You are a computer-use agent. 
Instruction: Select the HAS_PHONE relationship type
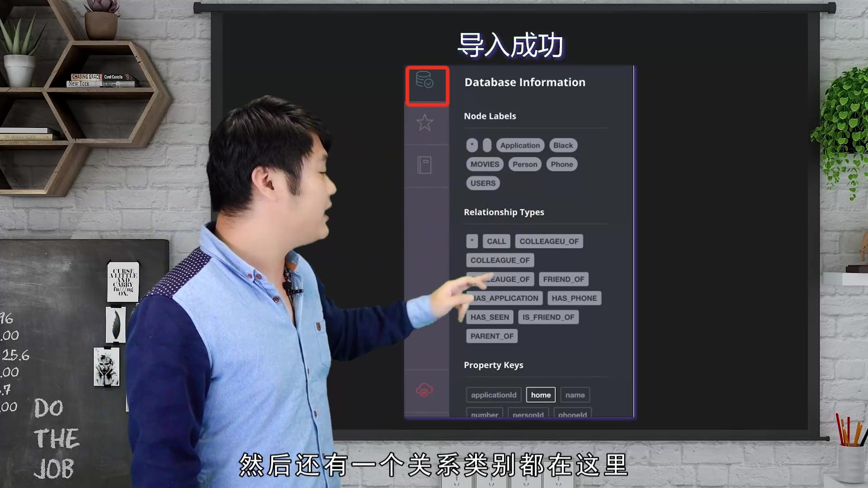click(x=574, y=298)
